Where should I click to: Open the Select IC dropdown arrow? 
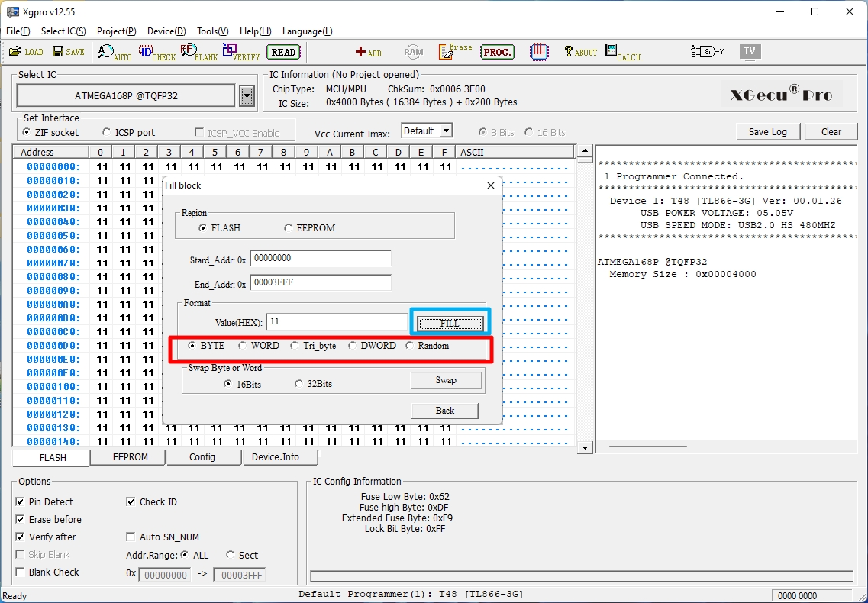tap(247, 96)
